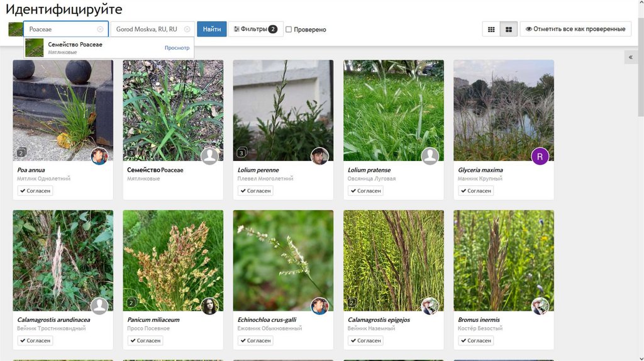The width and height of the screenshot is (644, 361).
Task: Click photo count icon on Panicum miliaceum
Action: [x=131, y=303]
